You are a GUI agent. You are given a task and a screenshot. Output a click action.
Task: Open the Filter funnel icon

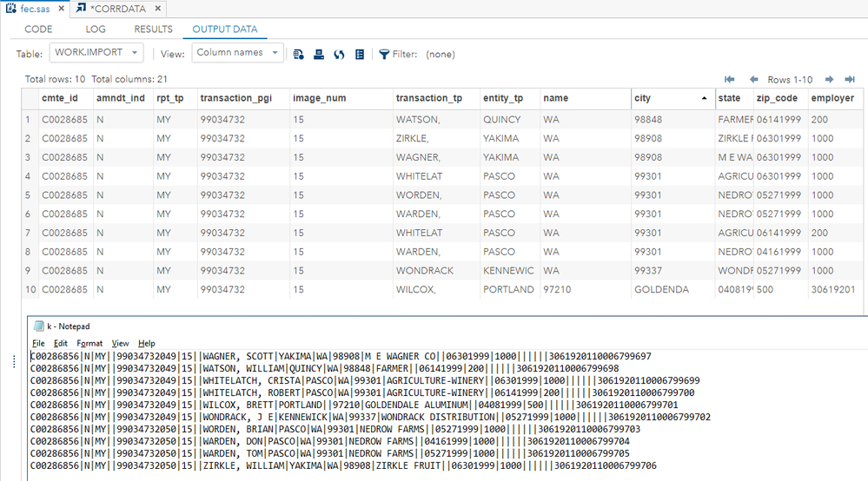(x=384, y=54)
